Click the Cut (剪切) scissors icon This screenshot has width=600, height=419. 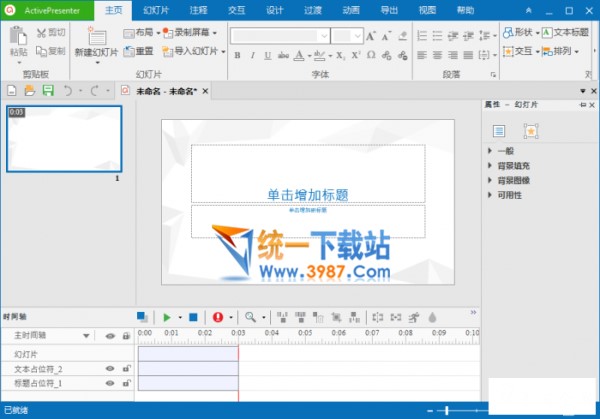41,33
